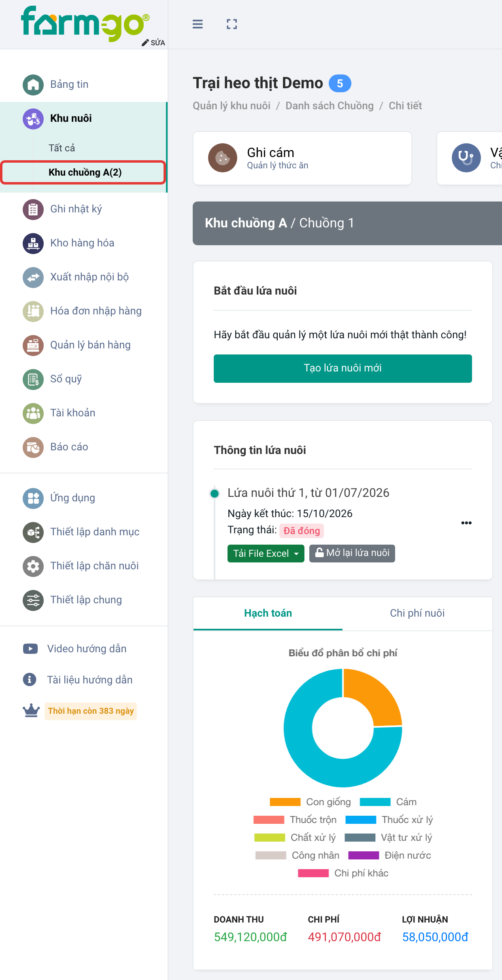Open the Sổ quỹ ledger icon
This screenshot has height=980, width=502.
click(33, 379)
